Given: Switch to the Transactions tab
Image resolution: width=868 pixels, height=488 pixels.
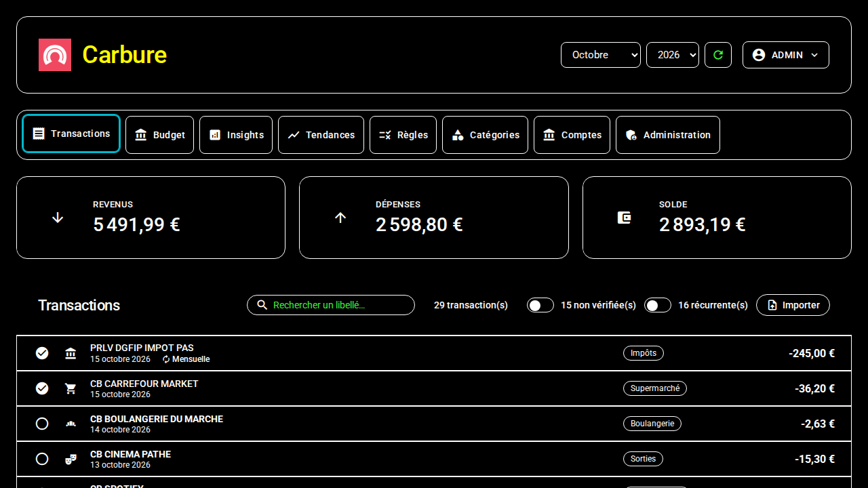Looking at the screenshot, I should 71,134.
